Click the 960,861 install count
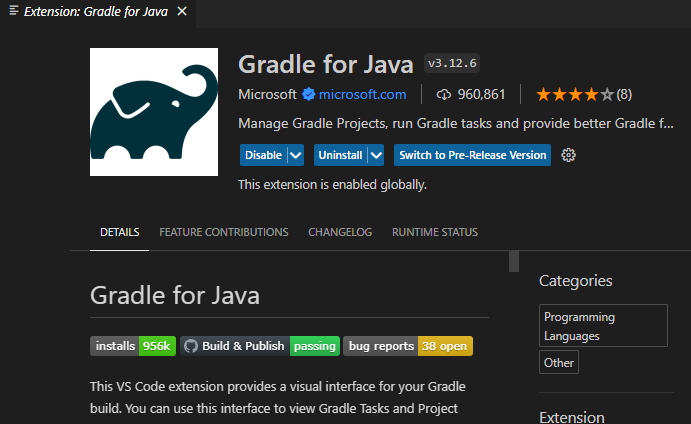 481,94
